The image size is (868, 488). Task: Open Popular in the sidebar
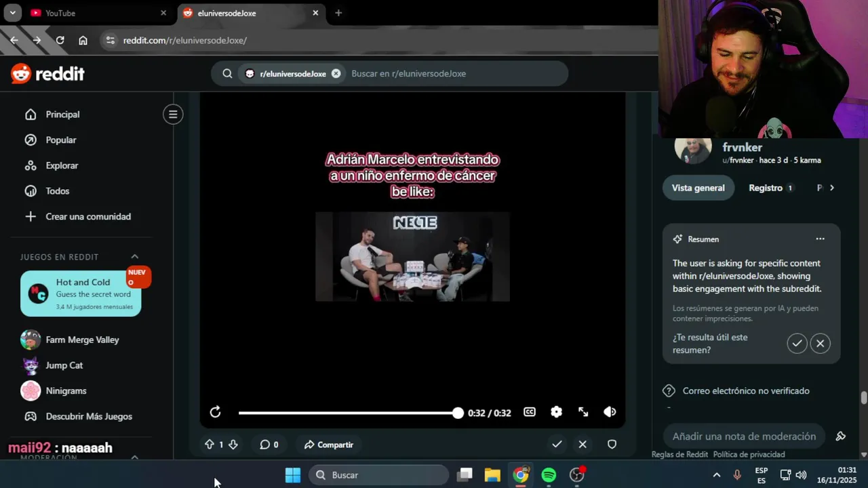(x=61, y=140)
